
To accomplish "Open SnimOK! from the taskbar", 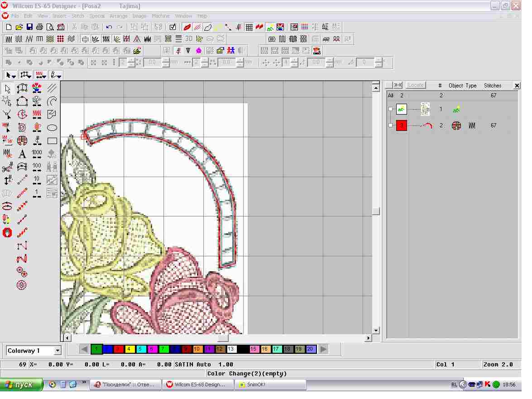I will 270,385.
